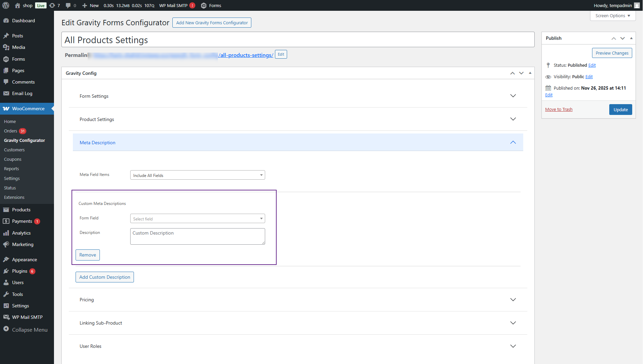Screen dimensions: 643x364
Task: Click Add New Gravity Forms Configurator
Action: click(212, 23)
